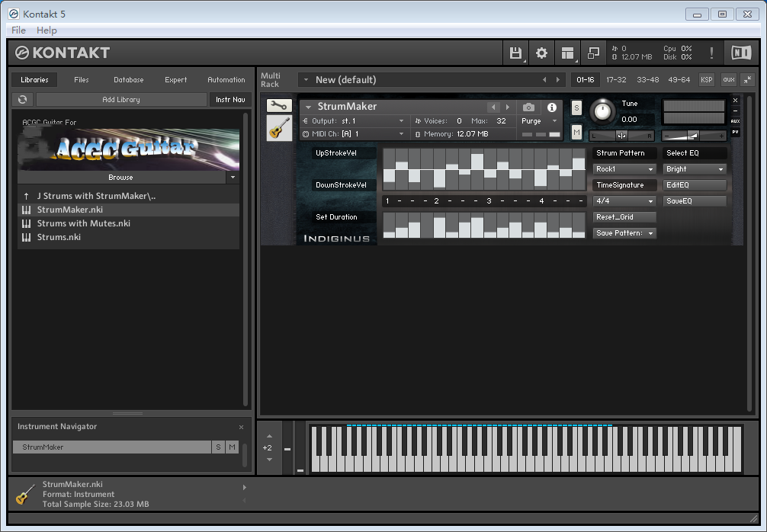This screenshot has width=767, height=532.
Task: Adjust the Tune knob
Action: [x=602, y=111]
